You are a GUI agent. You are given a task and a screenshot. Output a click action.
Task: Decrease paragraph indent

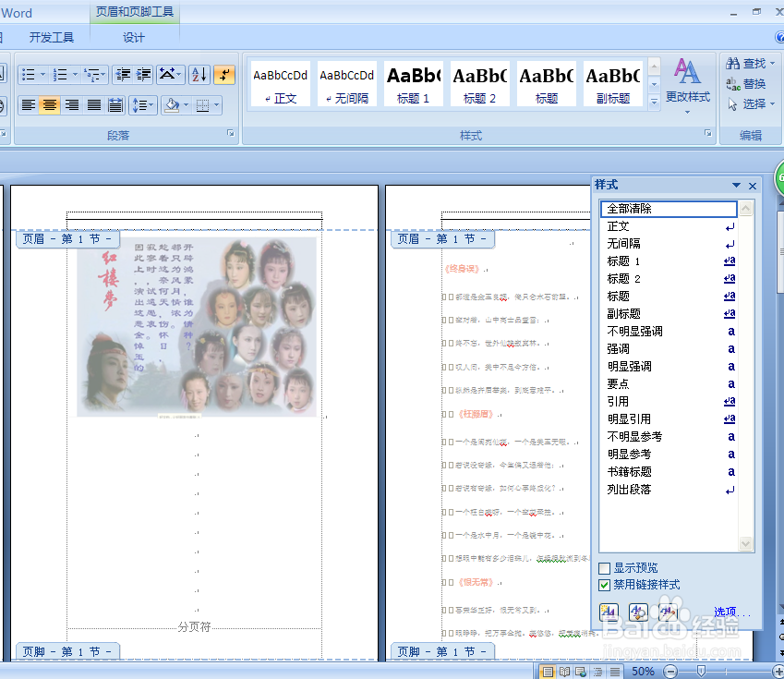coord(123,75)
